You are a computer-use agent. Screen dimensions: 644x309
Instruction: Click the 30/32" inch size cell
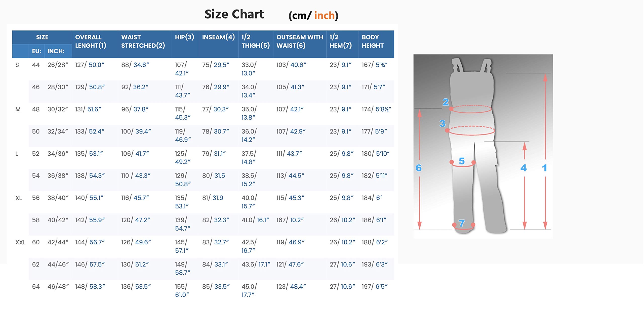(x=58, y=109)
